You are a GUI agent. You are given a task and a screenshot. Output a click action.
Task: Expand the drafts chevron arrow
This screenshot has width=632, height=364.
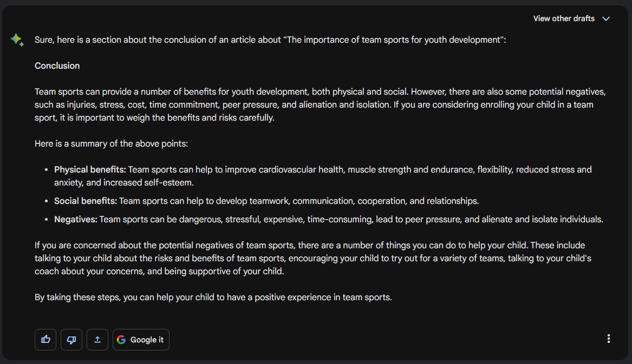606,19
